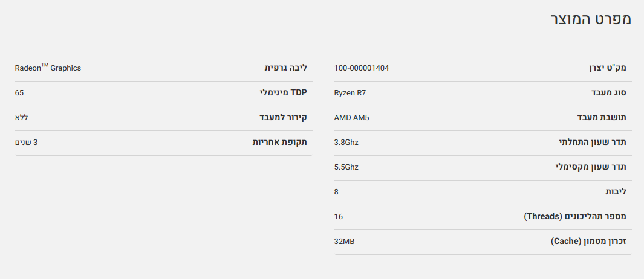Click the 3 שנים warranty value
644x279 pixels.
(26, 143)
